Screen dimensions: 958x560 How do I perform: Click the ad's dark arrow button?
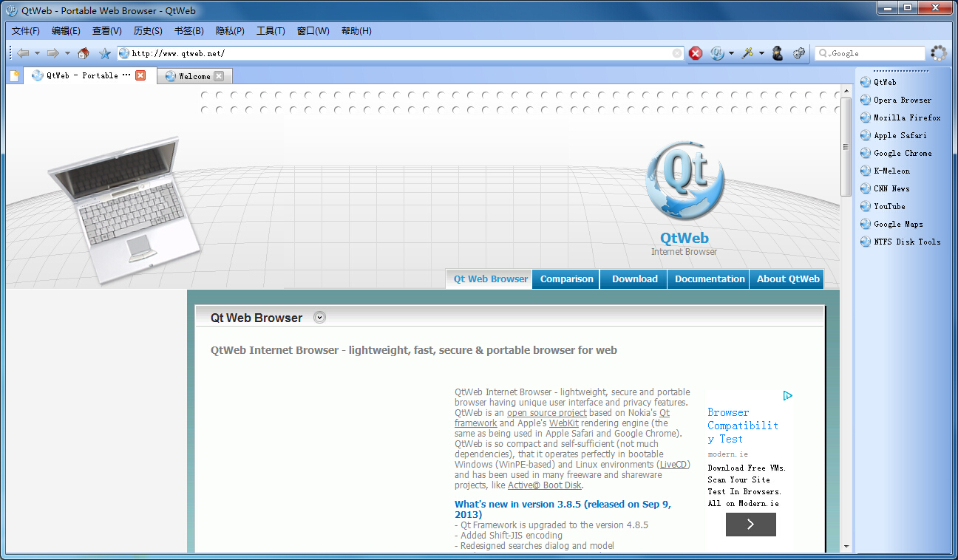click(750, 525)
